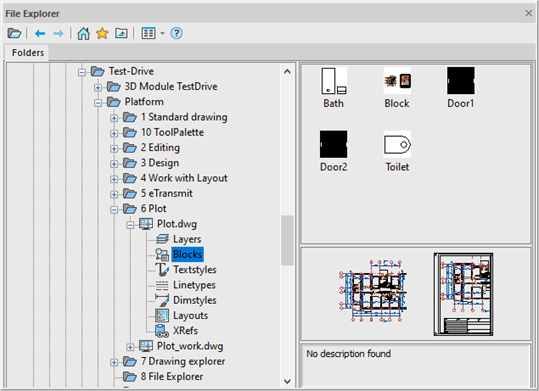Open the views dropdown arrow
The height and width of the screenshot is (391, 539).
[x=163, y=33]
